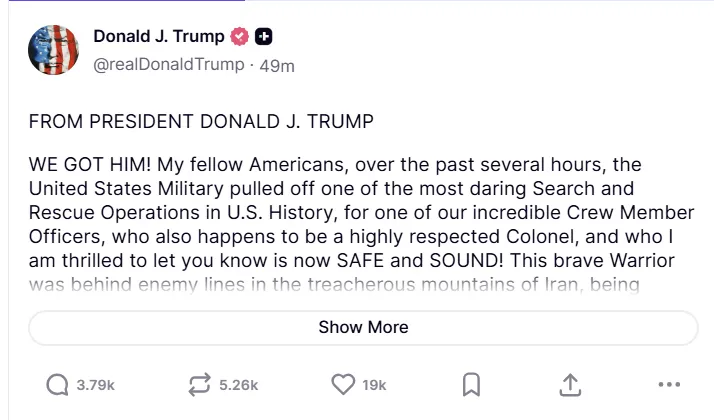The width and height of the screenshot is (714, 420).
Task: Open the three-dot more options menu
Action: click(x=668, y=384)
